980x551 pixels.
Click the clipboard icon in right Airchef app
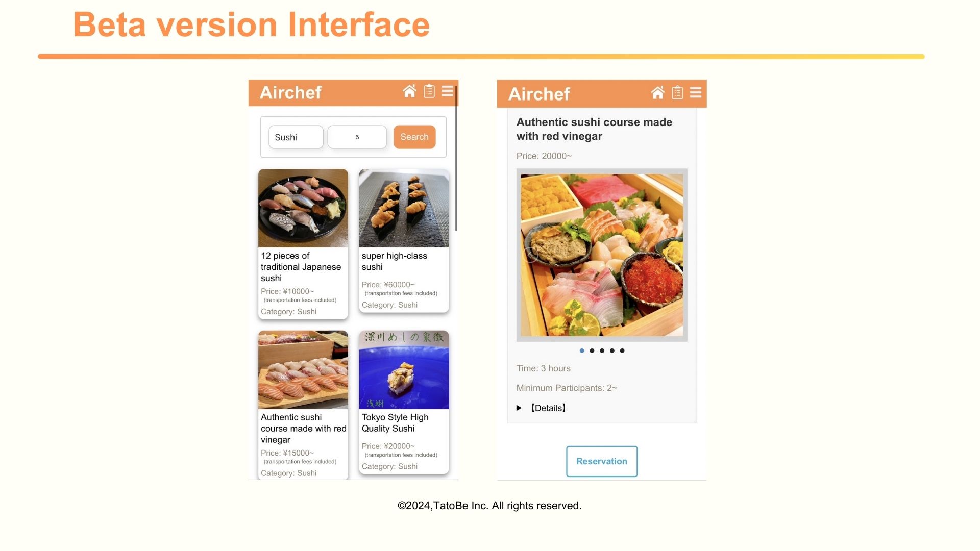click(x=677, y=92)
